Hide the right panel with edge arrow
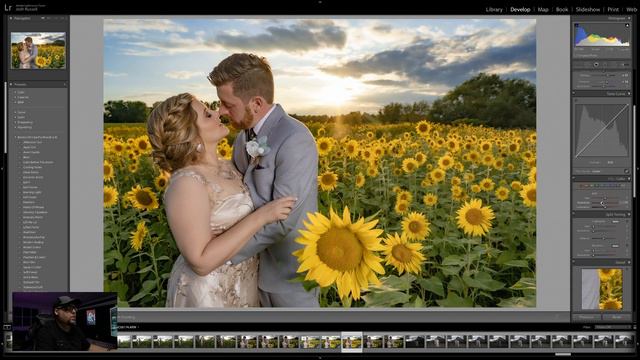 [x=638, y=168]
